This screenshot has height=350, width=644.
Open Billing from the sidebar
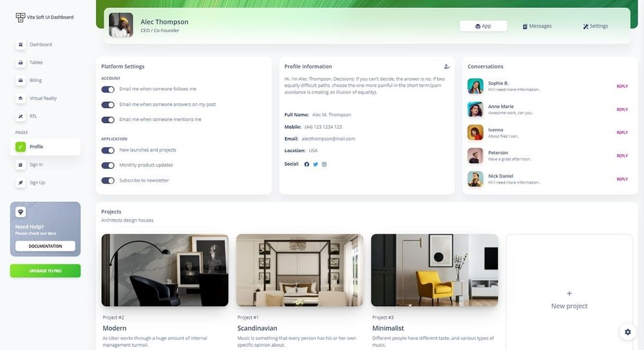pyautogui.click(x=35, y=80)
